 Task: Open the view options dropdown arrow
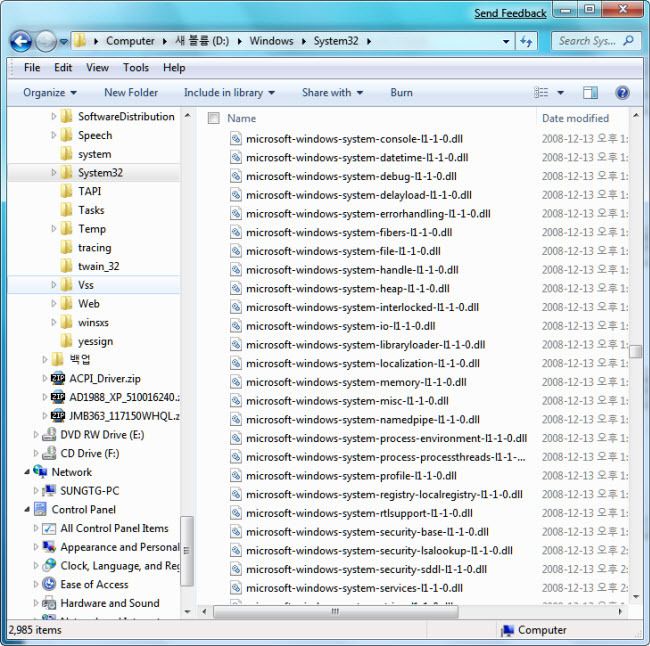click(560, 92)
